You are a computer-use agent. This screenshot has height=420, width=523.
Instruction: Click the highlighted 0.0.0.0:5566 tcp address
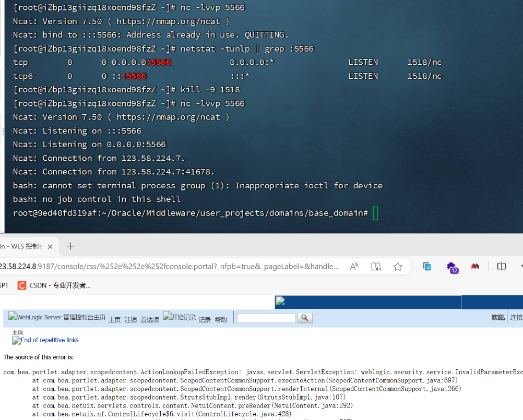[141, 62]
